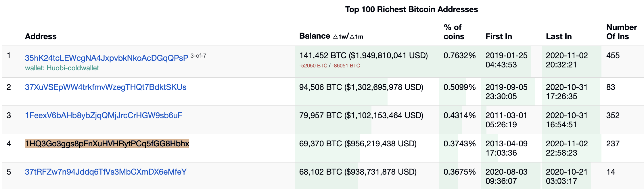Click the 237 number of ins cell

[x=613, y=143]
